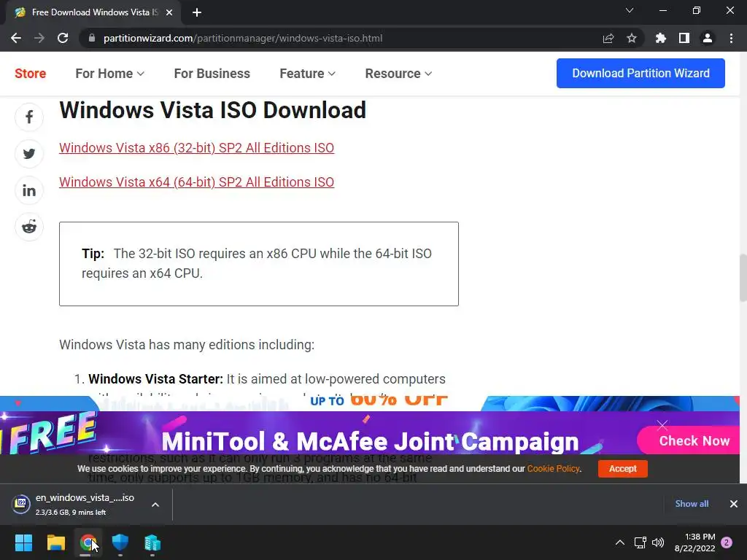Click the 'Windows Vista Starter:' list text

(x=156, y=379)
